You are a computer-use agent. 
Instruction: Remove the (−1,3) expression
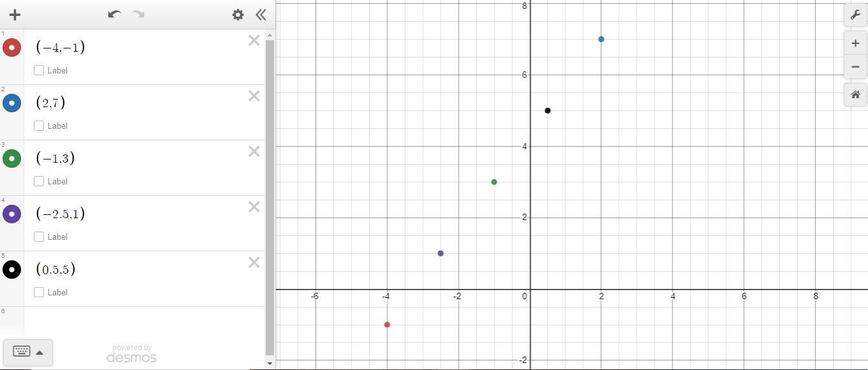(x=254, y=151)
